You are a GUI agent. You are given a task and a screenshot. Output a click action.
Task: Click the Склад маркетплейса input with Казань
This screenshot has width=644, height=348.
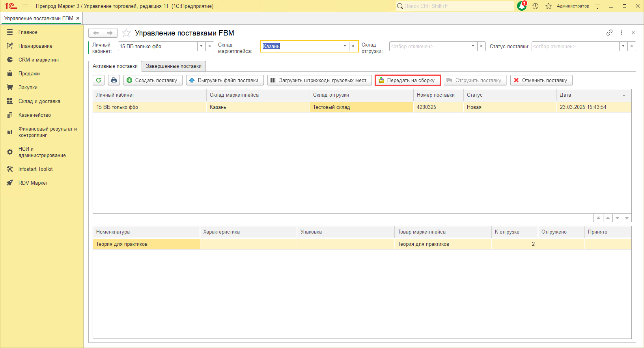click(x=301, y=46)
